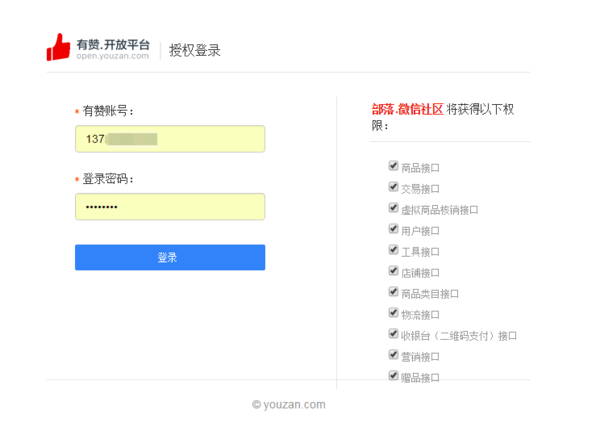Click the 授权登录 page heading
The image size is (600, 431).
point(195,50)
